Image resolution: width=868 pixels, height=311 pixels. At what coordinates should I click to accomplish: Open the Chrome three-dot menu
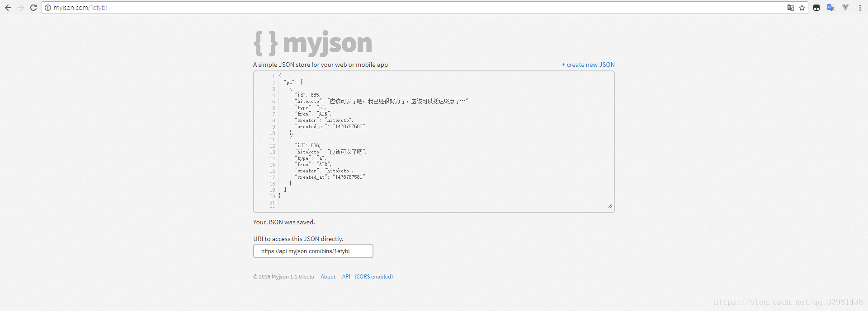860,8
